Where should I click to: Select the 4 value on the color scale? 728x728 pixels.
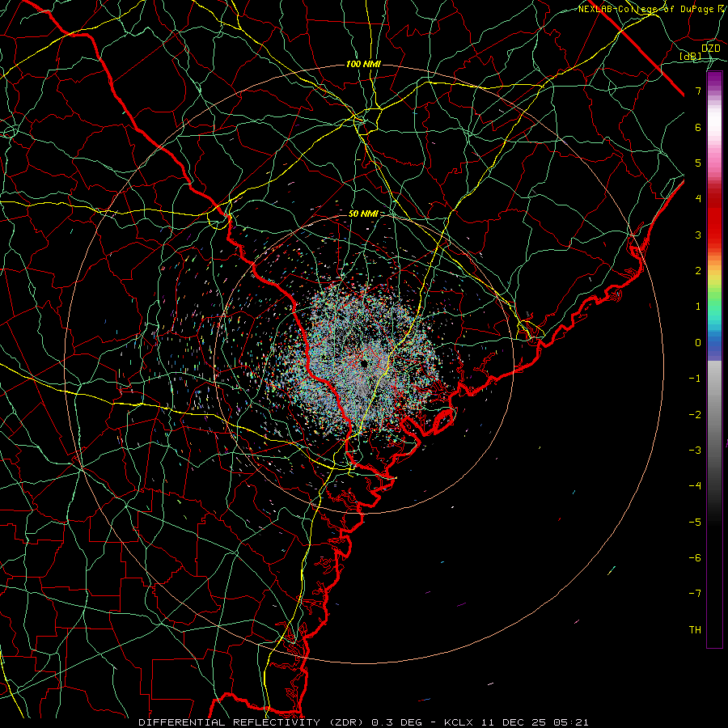tap(698, 199)
